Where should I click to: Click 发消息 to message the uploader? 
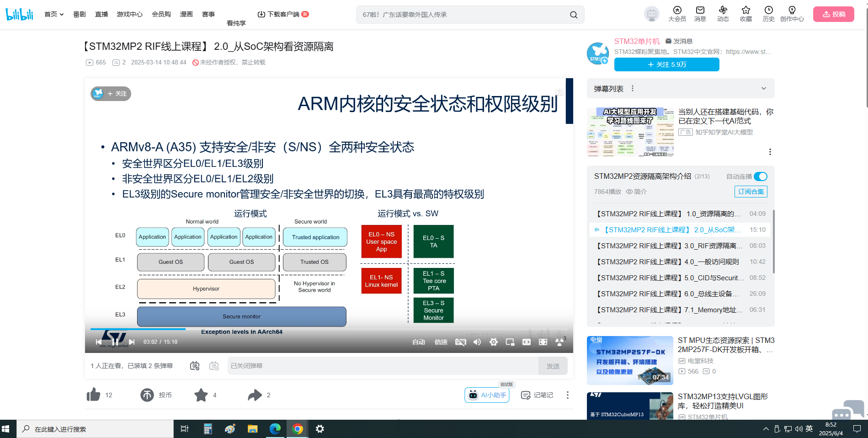click(679, 41)
